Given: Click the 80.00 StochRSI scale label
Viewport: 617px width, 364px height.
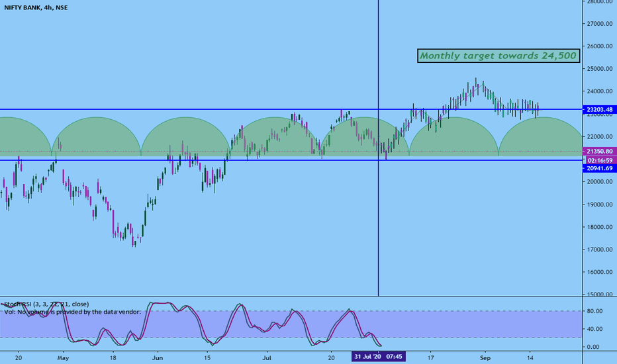Looking at the screenshot, I should pyautogui.click(x=594, y=311).
